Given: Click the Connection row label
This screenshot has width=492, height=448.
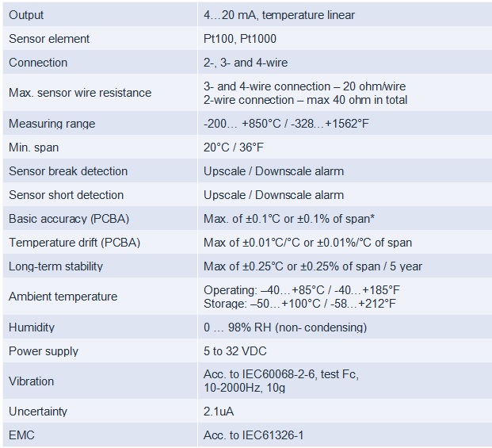Looking at the screenshot, I should point(38,63).
